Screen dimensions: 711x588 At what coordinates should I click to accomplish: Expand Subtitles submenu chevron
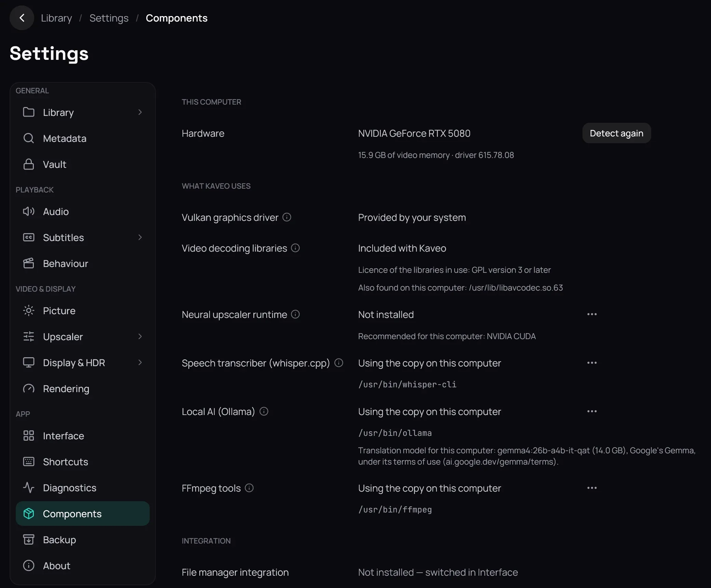(x=140, y=237)
